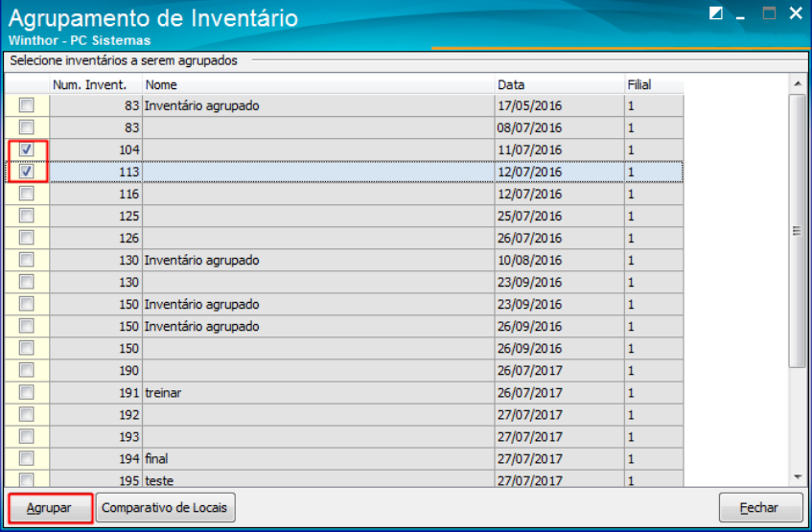The image size is (812, 532).
Task: Click name cell 'treinar'
Action: click(318, 393)
